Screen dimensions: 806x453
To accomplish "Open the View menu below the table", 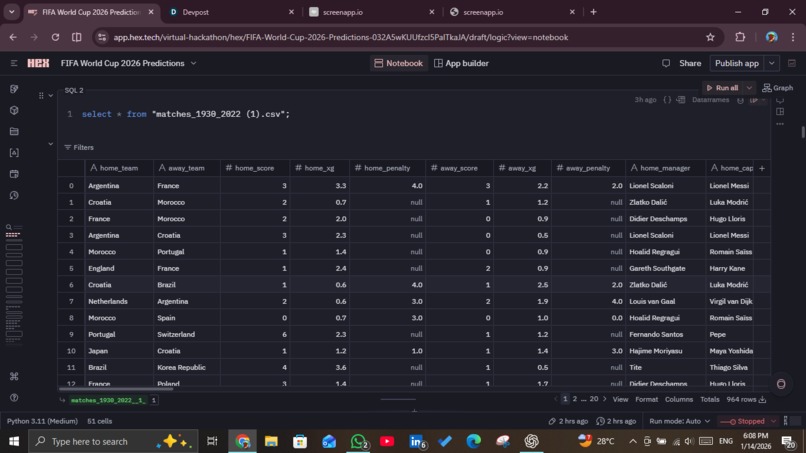I will (620, 400).
